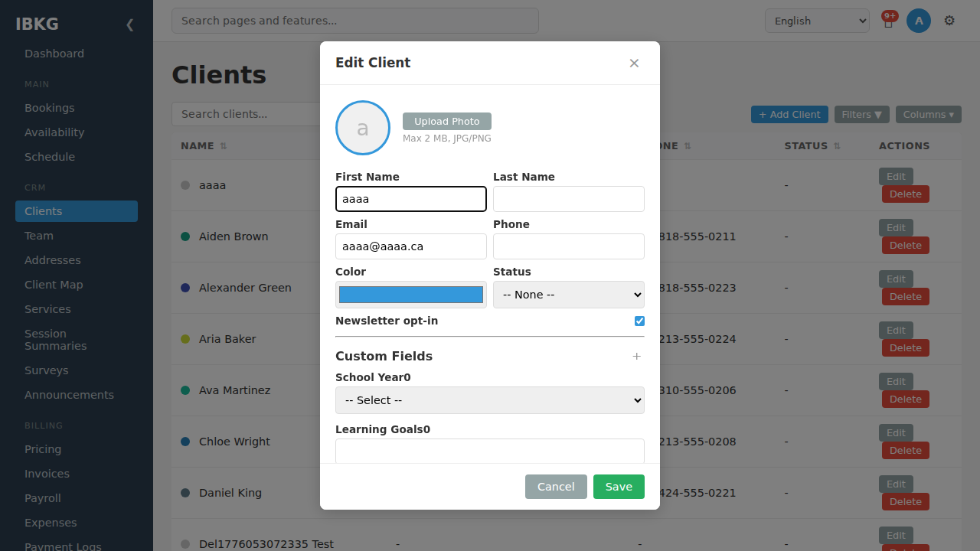
Task: Focus the Learning Goals0 text area
Action: pos(490,451)
